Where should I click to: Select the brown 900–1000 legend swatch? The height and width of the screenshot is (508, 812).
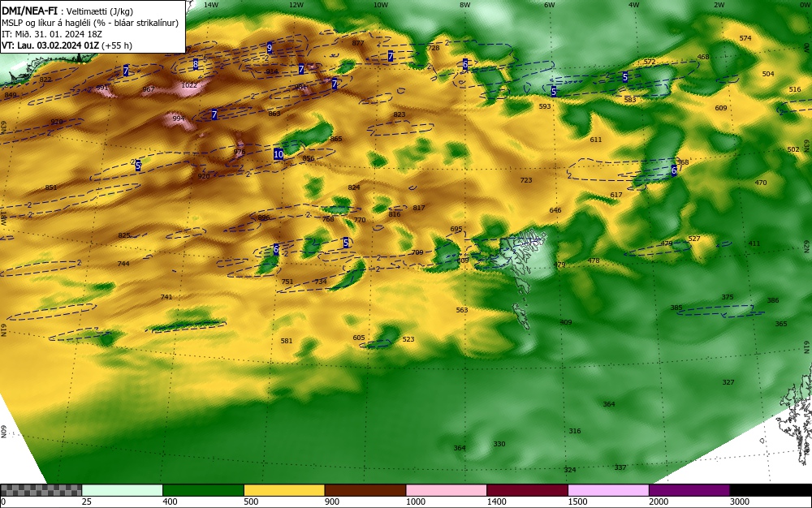[365, 490]
